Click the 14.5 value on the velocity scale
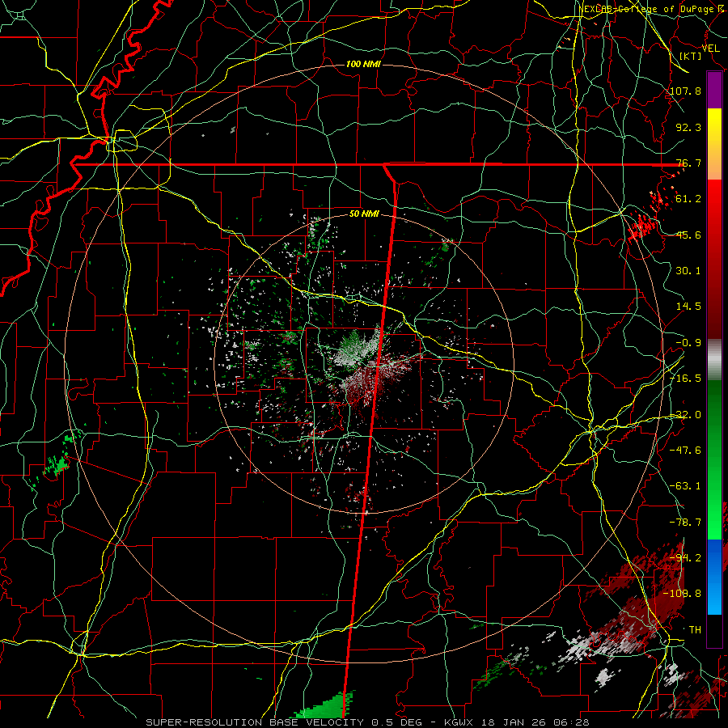The height and width of the screenshot is (728, 728). point(688,307)
